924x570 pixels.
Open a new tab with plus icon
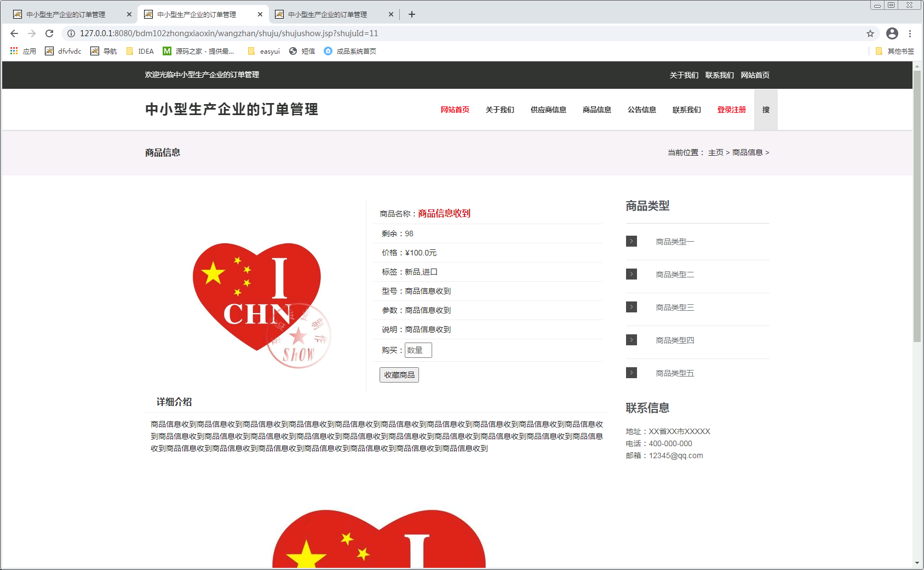click(412, 14)
